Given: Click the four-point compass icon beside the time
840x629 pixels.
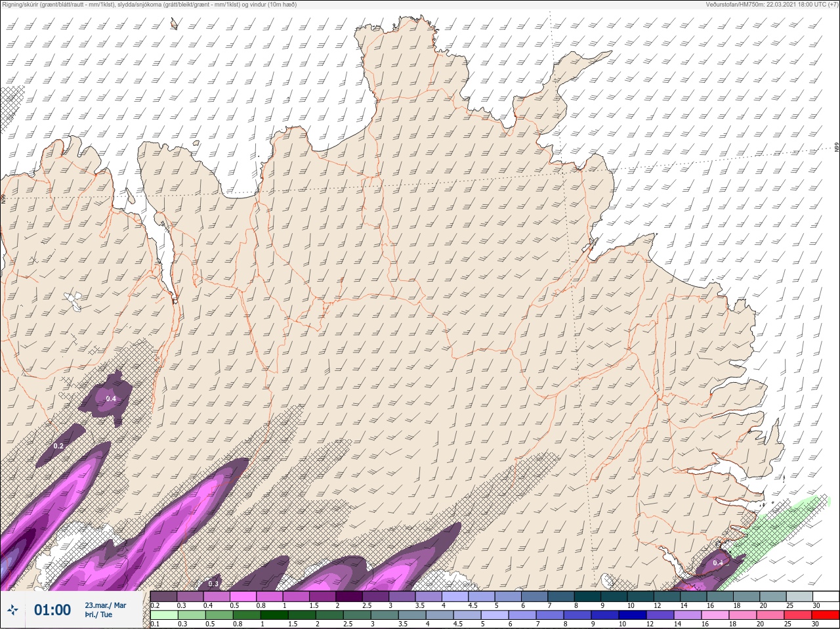Looking at the screenshot, I should [x=12, y=610].
